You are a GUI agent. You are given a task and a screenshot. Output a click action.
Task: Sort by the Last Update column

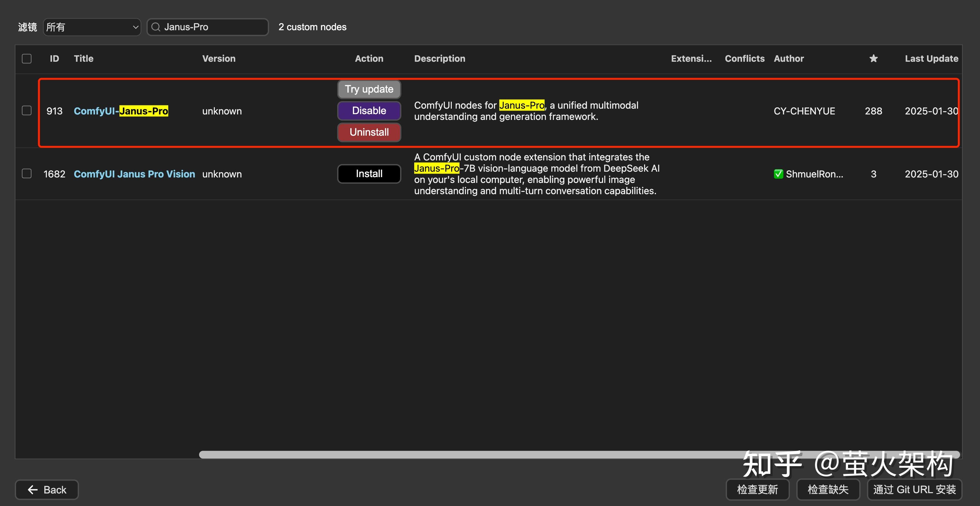tap(931, 59)
